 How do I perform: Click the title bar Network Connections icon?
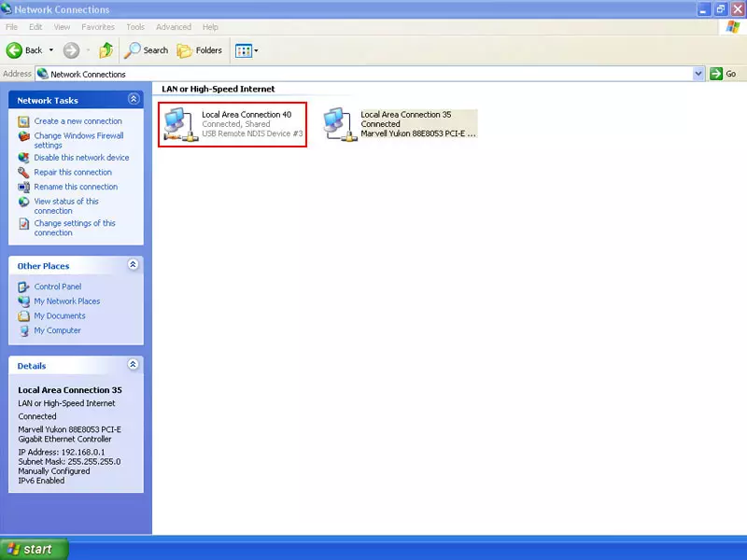(x=7, y=8)
